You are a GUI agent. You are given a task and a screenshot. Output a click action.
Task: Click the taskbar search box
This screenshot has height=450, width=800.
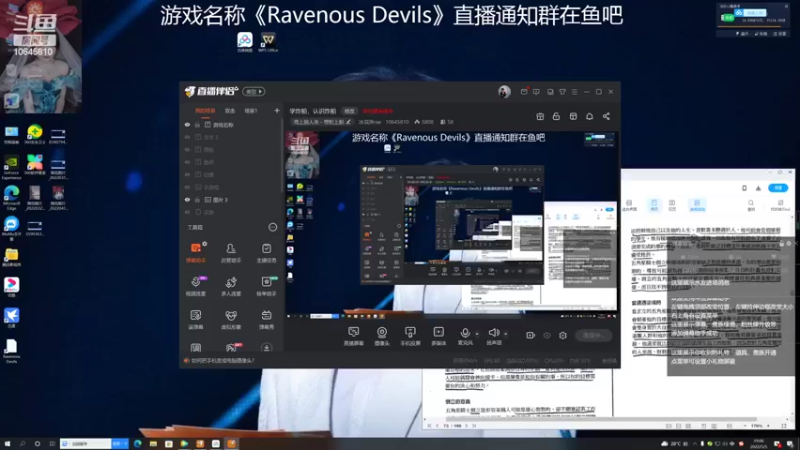(x=86, y=443)
